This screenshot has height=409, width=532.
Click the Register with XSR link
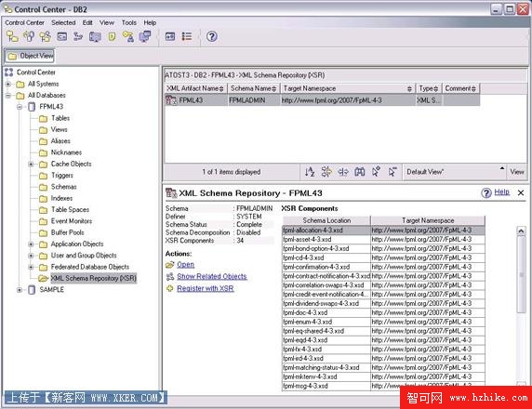[206, 288]
